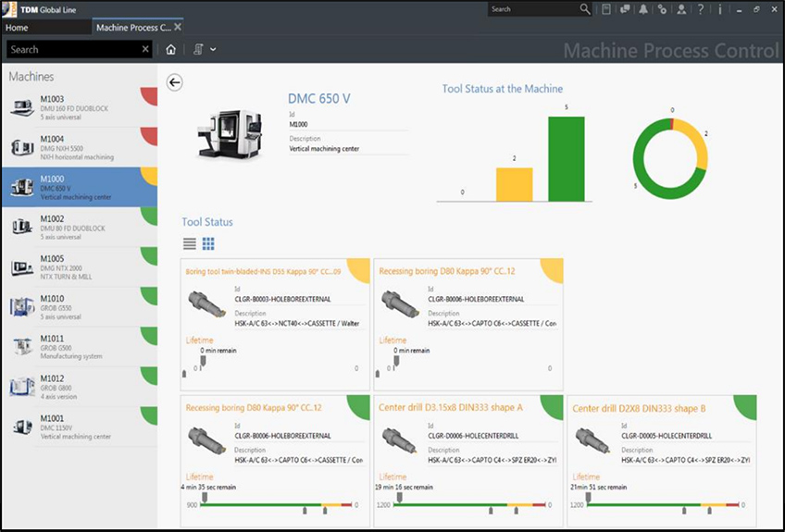Click the M1002 machine thumbnail icon
Screen dimensions: 785x532
pos(22,228)
